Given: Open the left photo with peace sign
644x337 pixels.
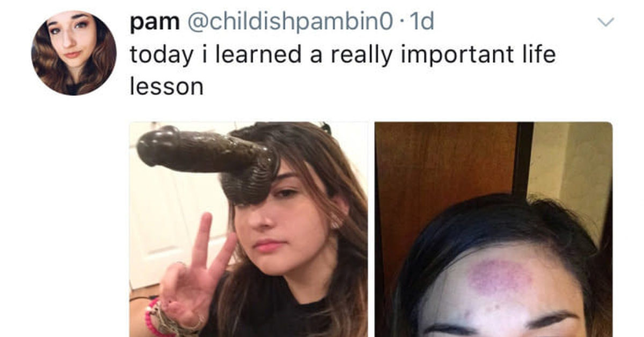Looking at the screenshot, I should click(248, 229).
